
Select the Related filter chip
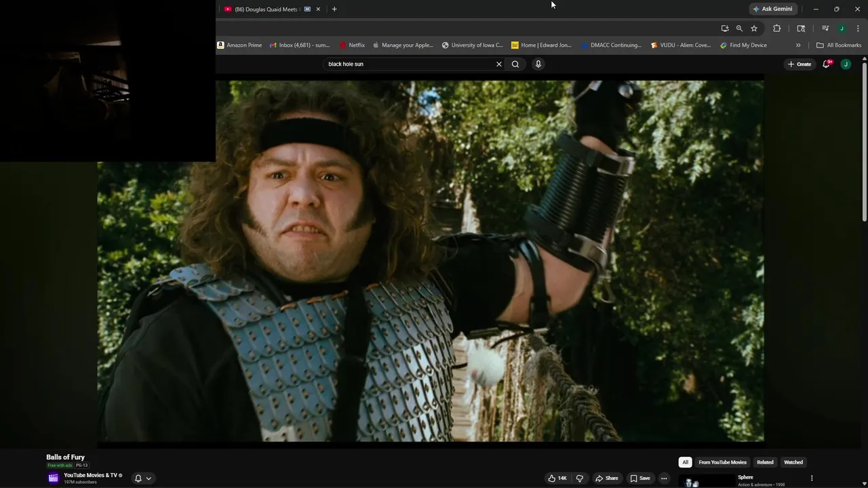pos(765,462)
